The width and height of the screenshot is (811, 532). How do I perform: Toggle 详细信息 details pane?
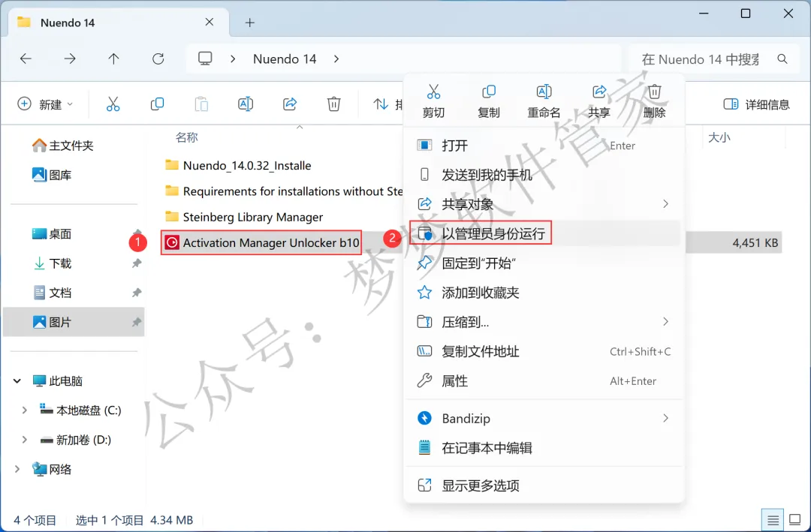pyautogui.click(x=756, y=104)
